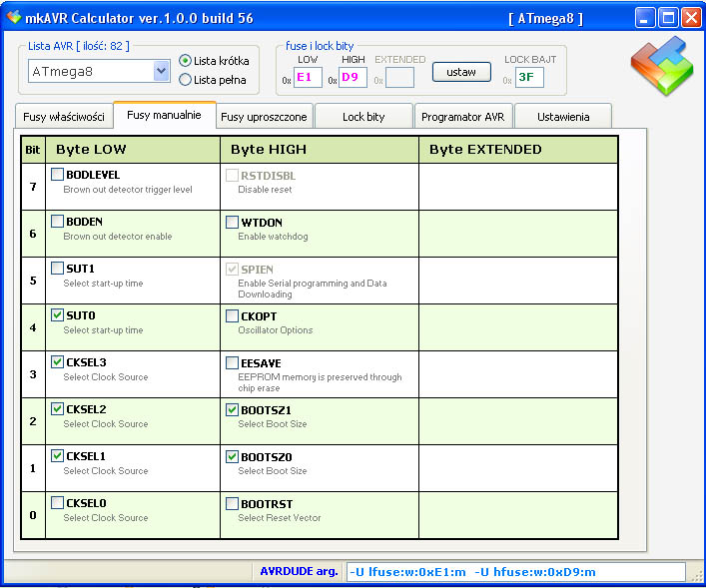The height and width of the screenshot is (588, 706).
Task: Click the '[ ATmega8 ]' title bar text
Action: tap(545, 18)
